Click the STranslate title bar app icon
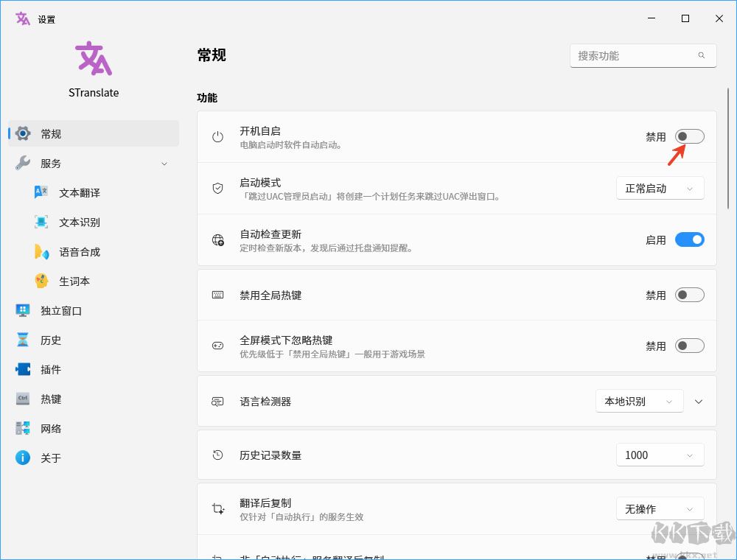737x560 pixels. click(23, 19)
